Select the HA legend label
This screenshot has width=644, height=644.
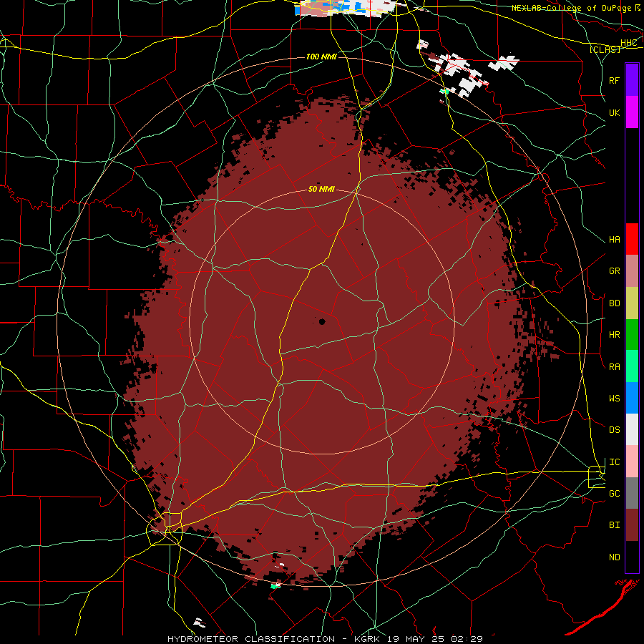pos(614,239)
